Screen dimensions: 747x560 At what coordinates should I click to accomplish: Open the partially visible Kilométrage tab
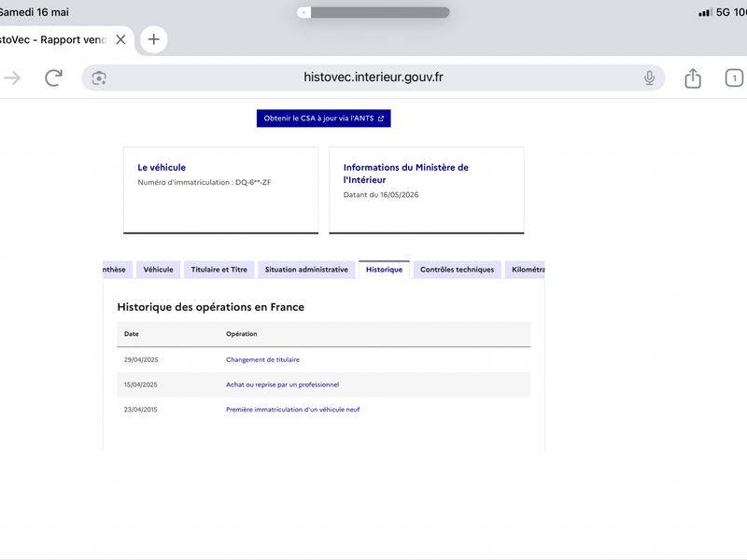click(x=525, y=270)
